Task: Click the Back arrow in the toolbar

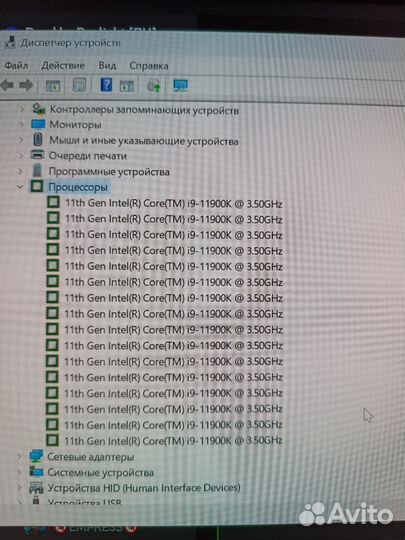Action: point(7,85)
